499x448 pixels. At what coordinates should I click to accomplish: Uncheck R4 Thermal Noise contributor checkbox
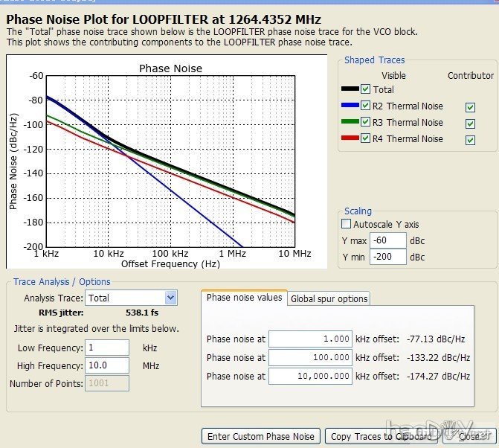coord(470,140)
